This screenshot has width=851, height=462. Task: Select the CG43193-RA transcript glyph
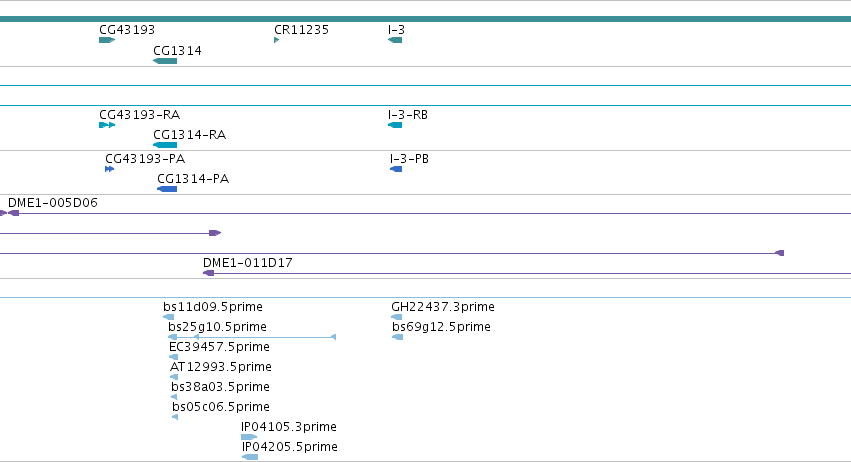(107, 125)
